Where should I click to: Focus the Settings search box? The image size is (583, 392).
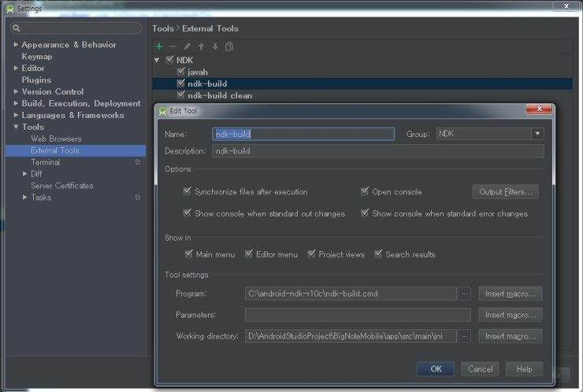(76, 28)
